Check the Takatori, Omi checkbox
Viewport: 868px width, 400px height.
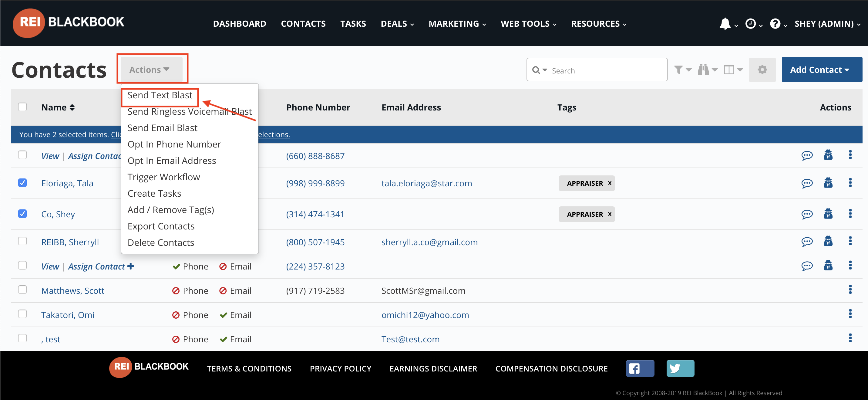(22, 314)
